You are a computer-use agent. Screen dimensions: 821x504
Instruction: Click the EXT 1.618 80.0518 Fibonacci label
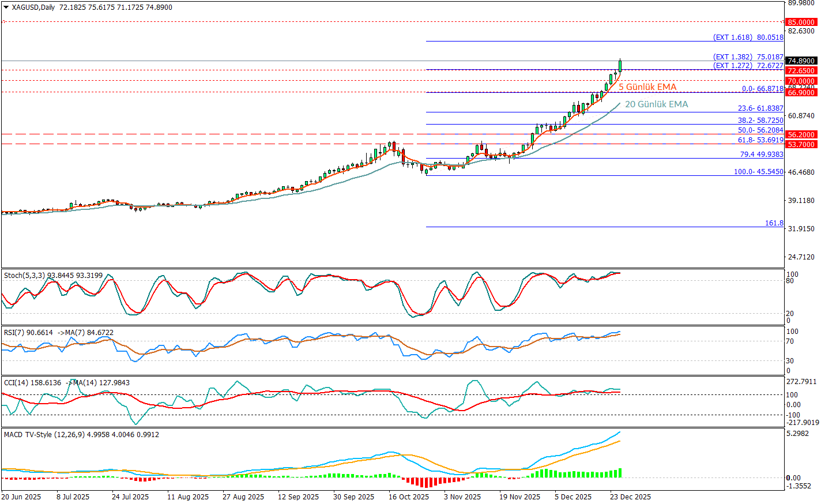tap(748, 37)
